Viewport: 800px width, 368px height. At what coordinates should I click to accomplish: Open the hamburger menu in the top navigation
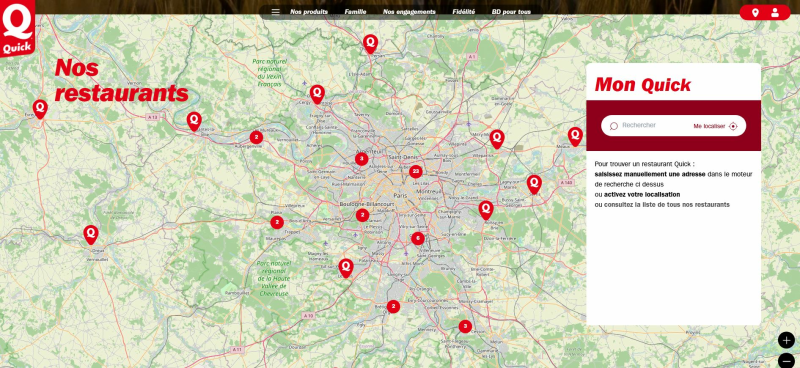click(276, 12)
